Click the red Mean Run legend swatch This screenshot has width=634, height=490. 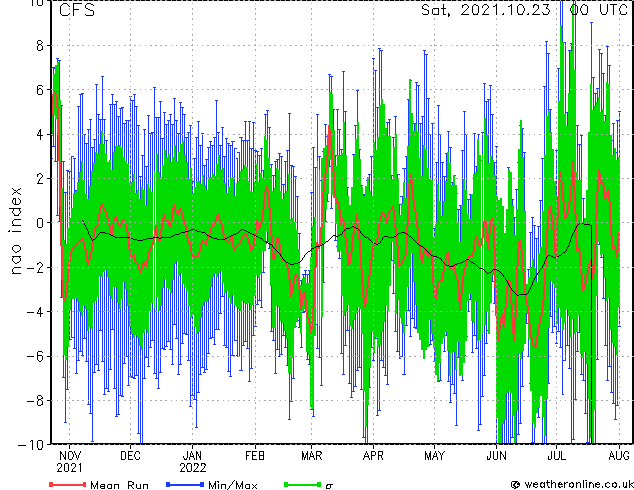click(x=68, y=484)
